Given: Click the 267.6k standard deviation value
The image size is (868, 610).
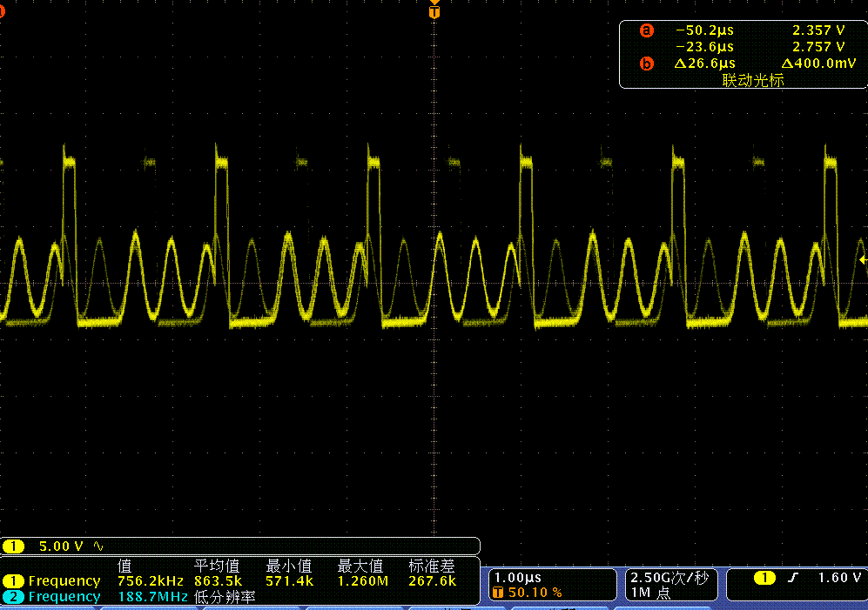Looking at the screenshot, I should [x=433, y=580].
